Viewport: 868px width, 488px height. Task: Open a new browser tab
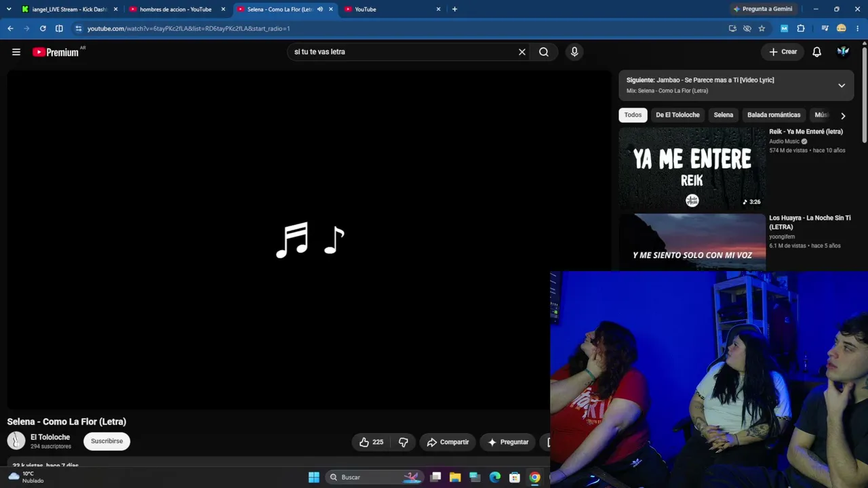click(454, 9)
